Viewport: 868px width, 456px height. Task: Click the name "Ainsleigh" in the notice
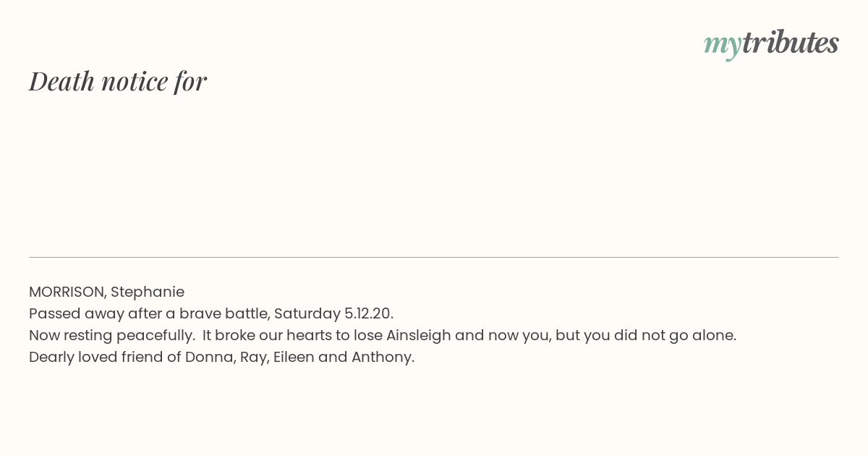(x=418, y=335)
